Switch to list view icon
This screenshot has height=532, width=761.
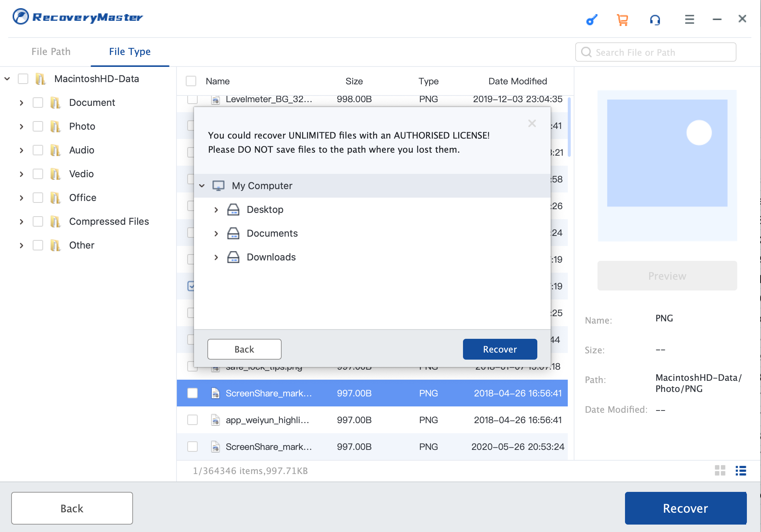click(741, 471)
